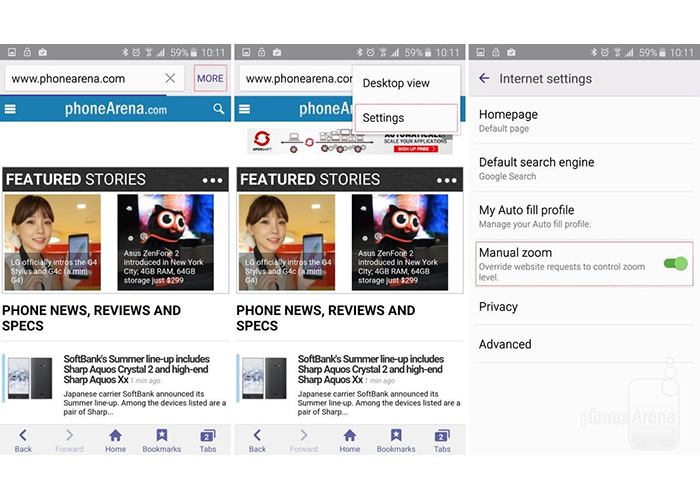
Task: Tap battery 59% indicator in left status bar
Action: (183, 53)
